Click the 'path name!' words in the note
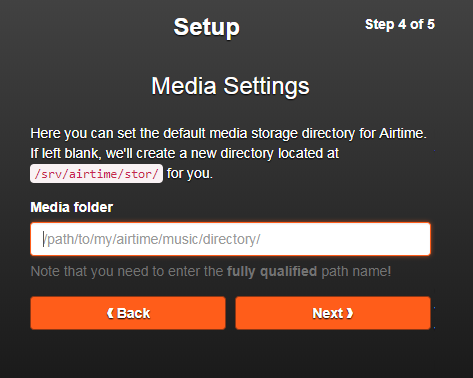The image size is (473, 378). pyautogui.click(x=356, y=272)
